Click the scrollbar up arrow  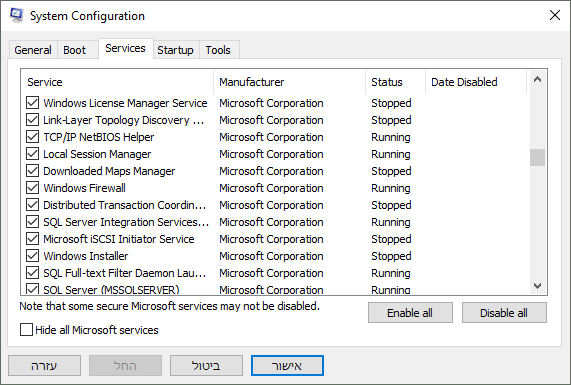(537, 79)
